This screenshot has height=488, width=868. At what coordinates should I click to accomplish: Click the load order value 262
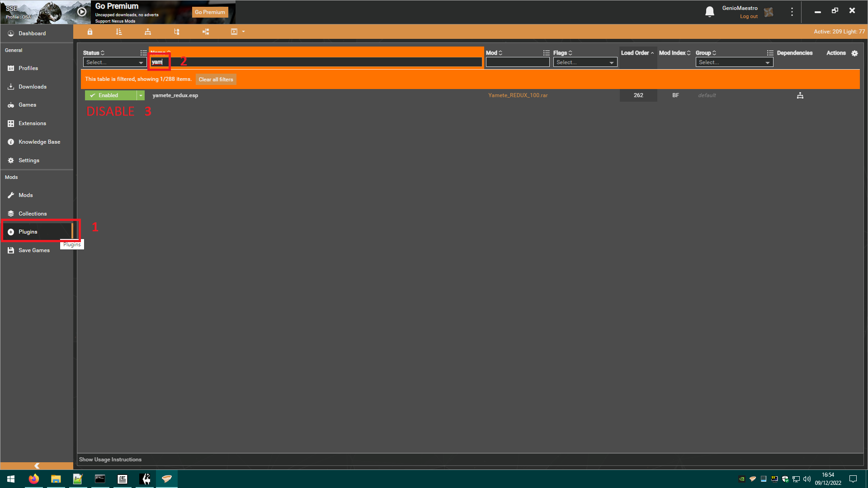coord(638,95)
